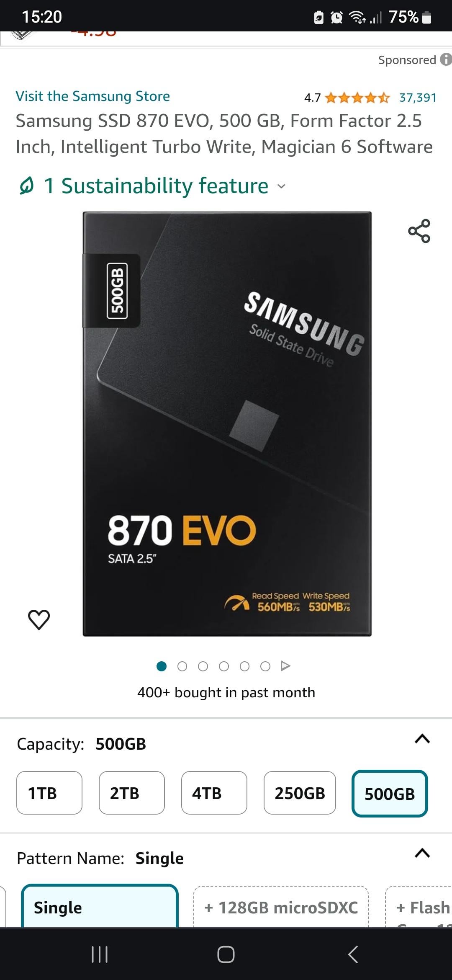Select the 1TB capacity option
Screen dimensions: 452x980
click(49, 793)
